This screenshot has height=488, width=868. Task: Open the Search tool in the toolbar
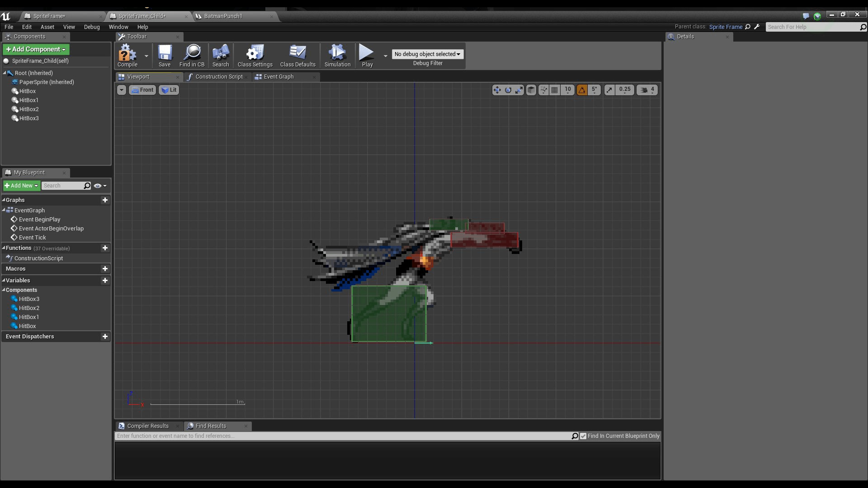pyautogui.click(x=220, y=55)
